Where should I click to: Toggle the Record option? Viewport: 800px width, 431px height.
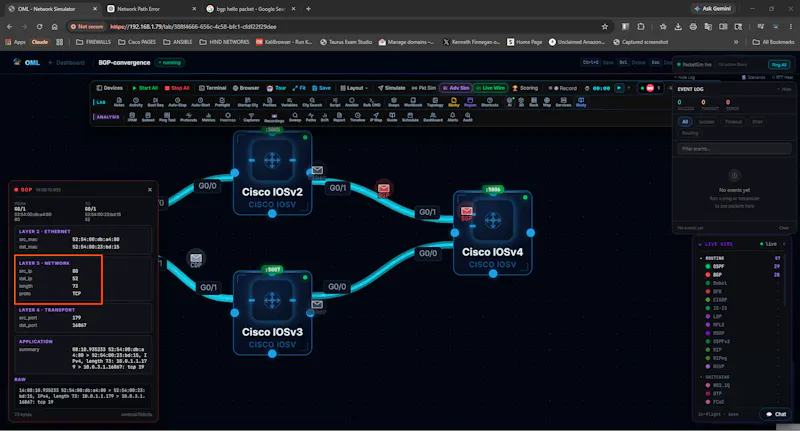[x=563, y=88]
